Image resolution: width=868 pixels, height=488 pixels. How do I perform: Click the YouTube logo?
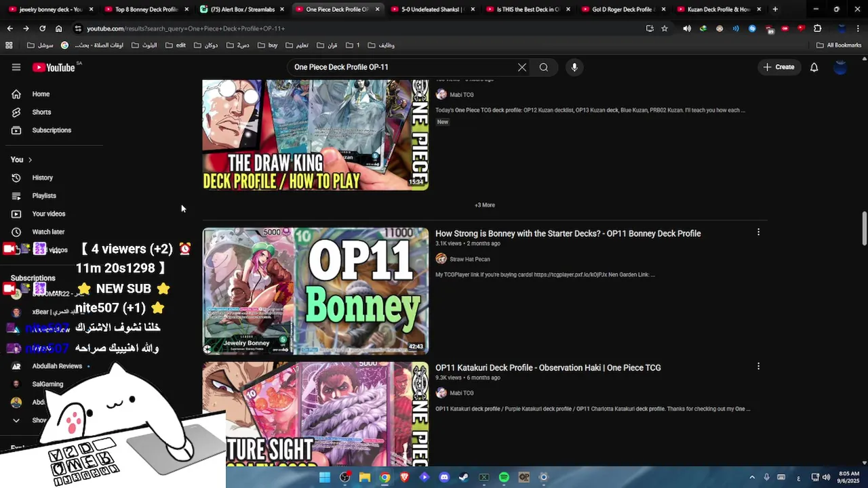click(x=54, y=67)
